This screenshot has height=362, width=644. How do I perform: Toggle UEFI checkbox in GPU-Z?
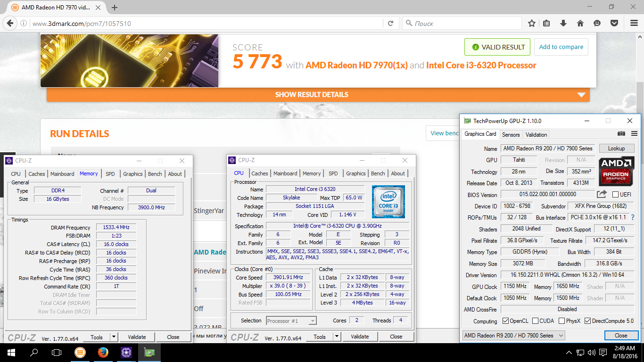[615, 195]
